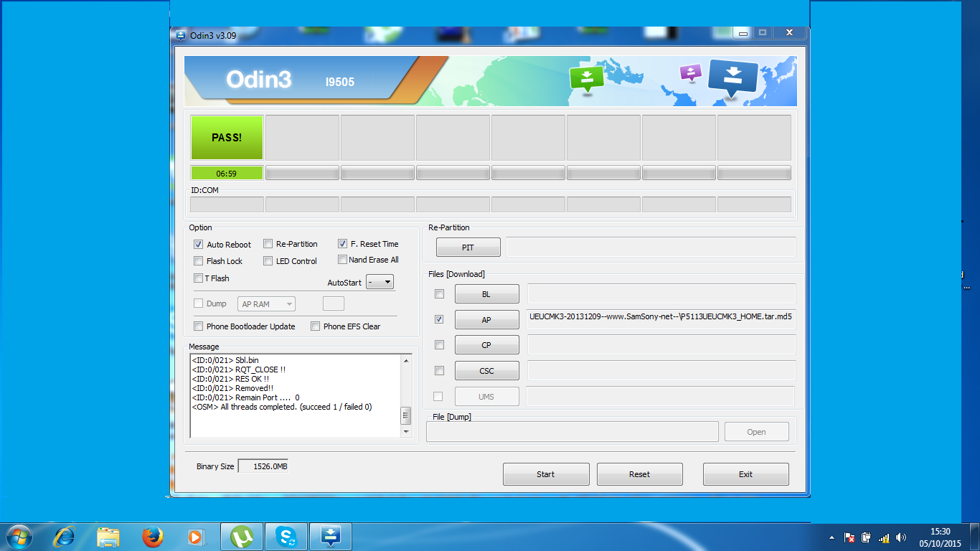Screen dimensions: 980x551
Task: Enable the LED Control checkbox
Action: click(x=268, y=261)
